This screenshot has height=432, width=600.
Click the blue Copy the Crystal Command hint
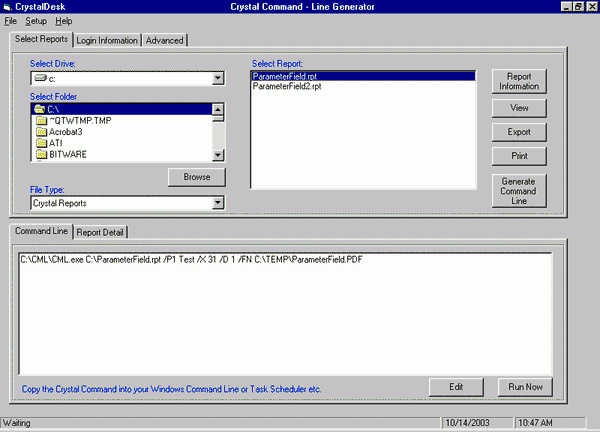tap(171, 389)
